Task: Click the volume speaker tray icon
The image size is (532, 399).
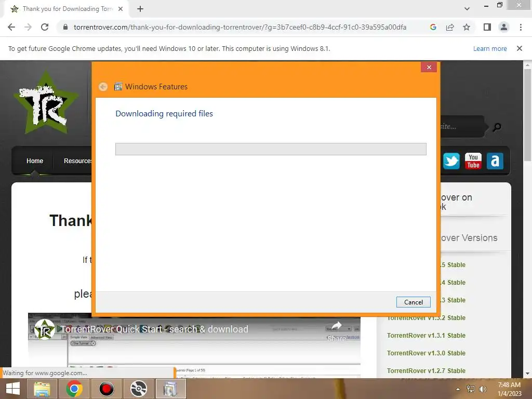Action: pyautogui.click(x=483, y=389)
